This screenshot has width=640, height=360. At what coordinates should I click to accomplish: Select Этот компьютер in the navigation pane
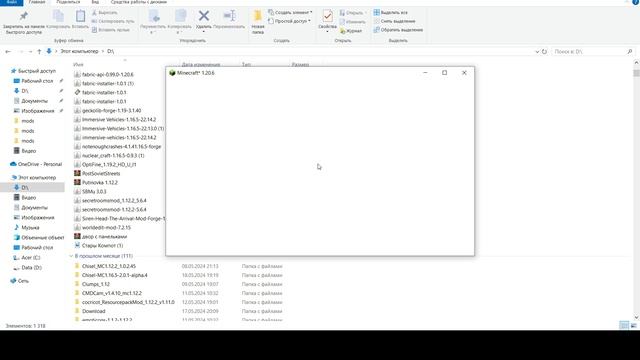37,178
